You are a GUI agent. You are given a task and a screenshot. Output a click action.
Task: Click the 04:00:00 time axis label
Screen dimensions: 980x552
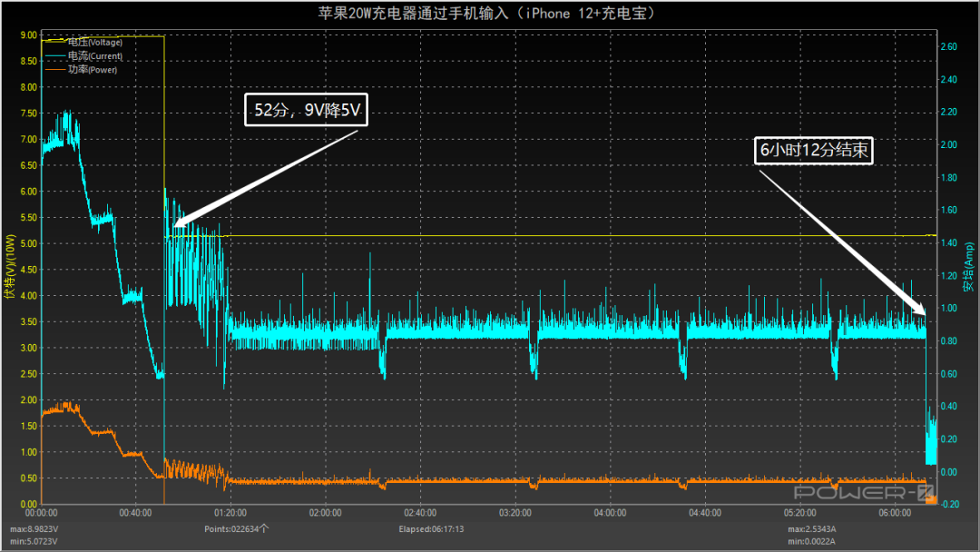tap(611, 513)
